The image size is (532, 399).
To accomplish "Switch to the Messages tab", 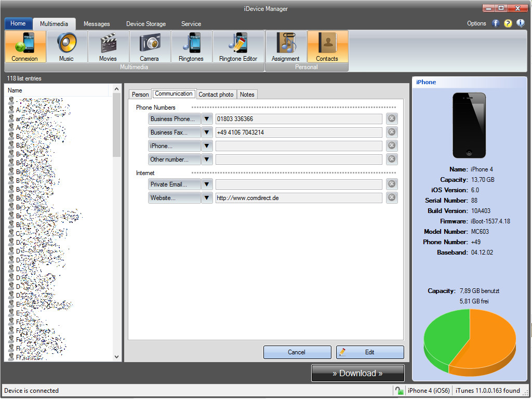I will point(97,24).
